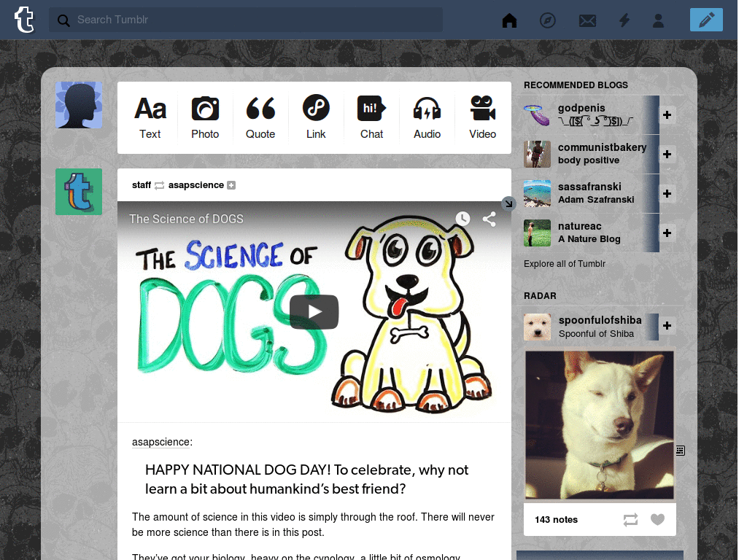Click the sassafranski avatar thumbnail
The image size is (747, 560).
(x=537, y=193)
